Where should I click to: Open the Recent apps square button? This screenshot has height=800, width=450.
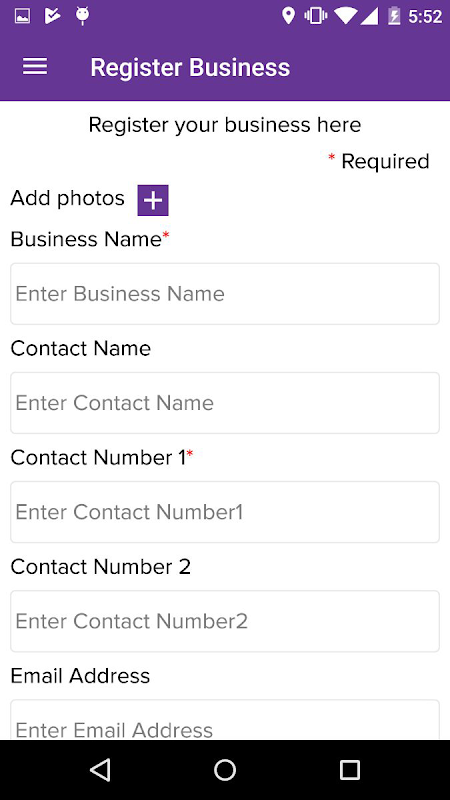pyautogui.click(x=350, y=769)
